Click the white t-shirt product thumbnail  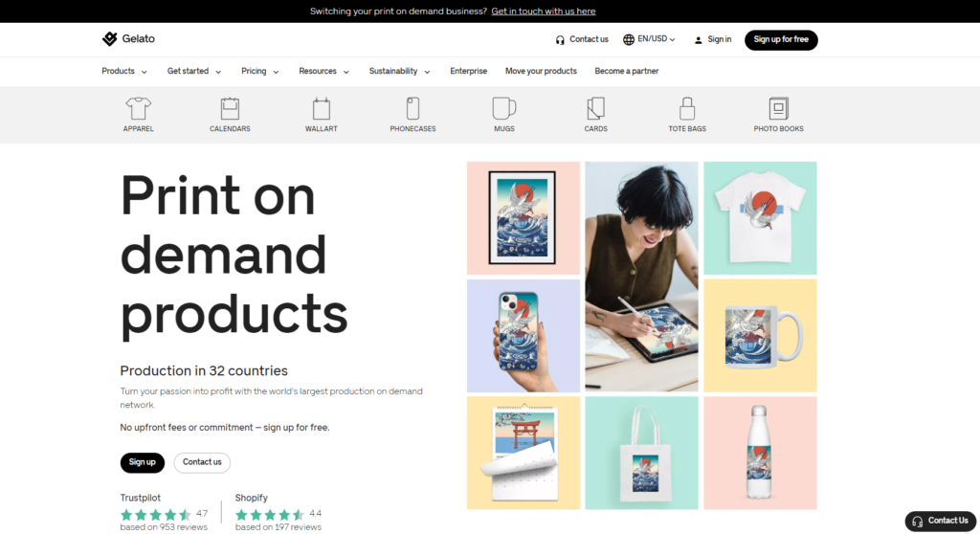click(x=760, y=217)
